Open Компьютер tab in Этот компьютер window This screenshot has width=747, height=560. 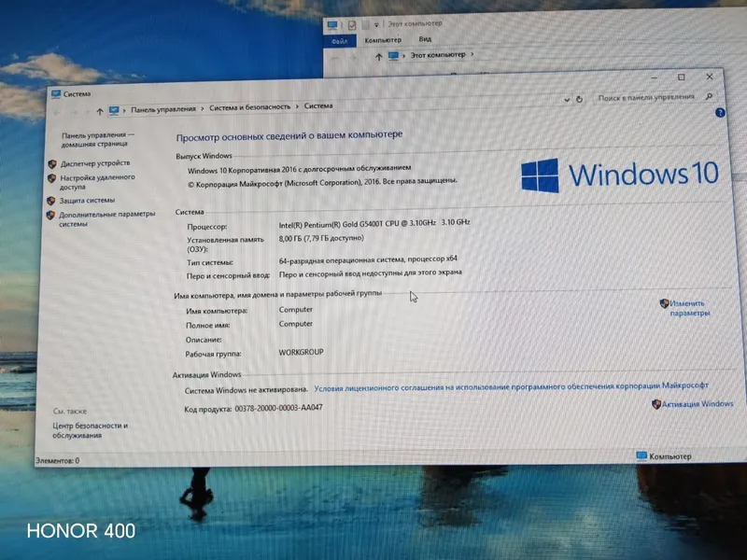pyautogui.click(x=383, y=40)
